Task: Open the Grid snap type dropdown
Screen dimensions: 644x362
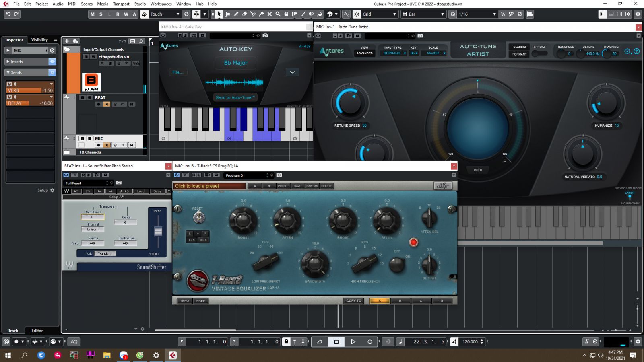Action: point(380,14)
